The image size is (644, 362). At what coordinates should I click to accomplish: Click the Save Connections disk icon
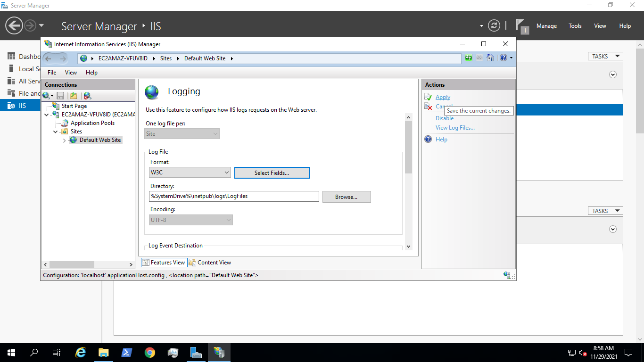pyautogui.click(x=60, y=95)
